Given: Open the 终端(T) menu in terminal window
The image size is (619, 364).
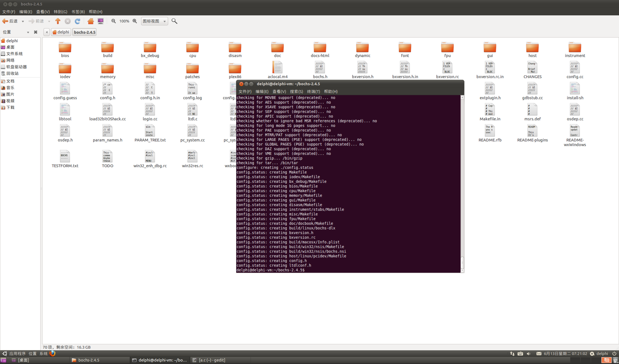Looking at the screenshot, I should point(313,91).
